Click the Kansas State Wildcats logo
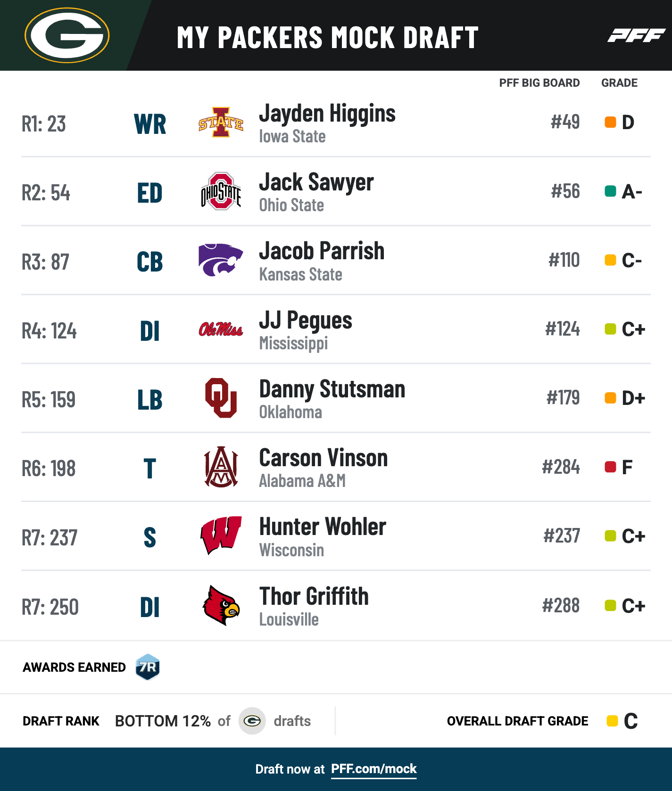 (x=220, y=260)
